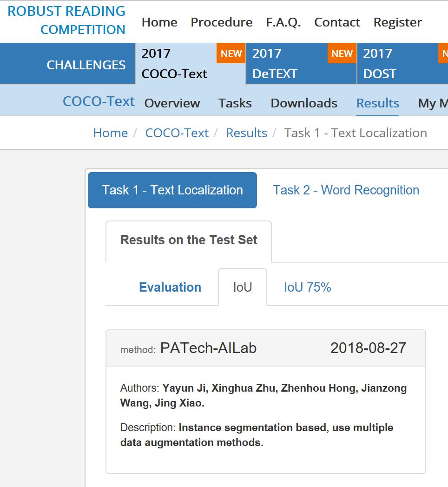Click the Results breadcrumb link
Viewport: 448px width, 487px height.
246,133
